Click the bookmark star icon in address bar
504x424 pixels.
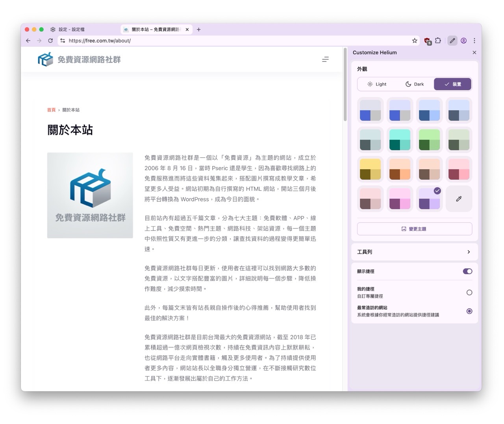[415, 41]
